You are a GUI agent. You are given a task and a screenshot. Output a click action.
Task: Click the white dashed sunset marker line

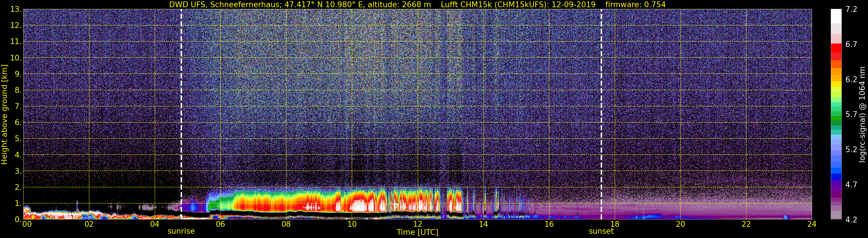[x=601, y=114]
